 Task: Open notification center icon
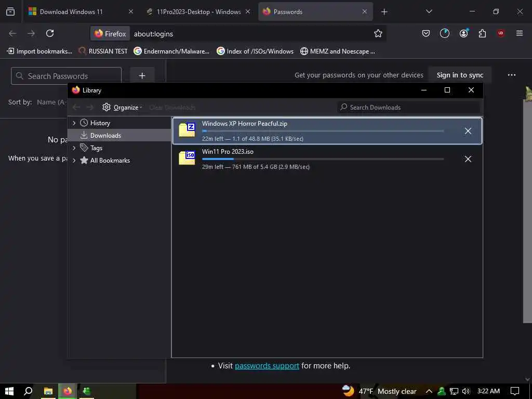point(515,391)
